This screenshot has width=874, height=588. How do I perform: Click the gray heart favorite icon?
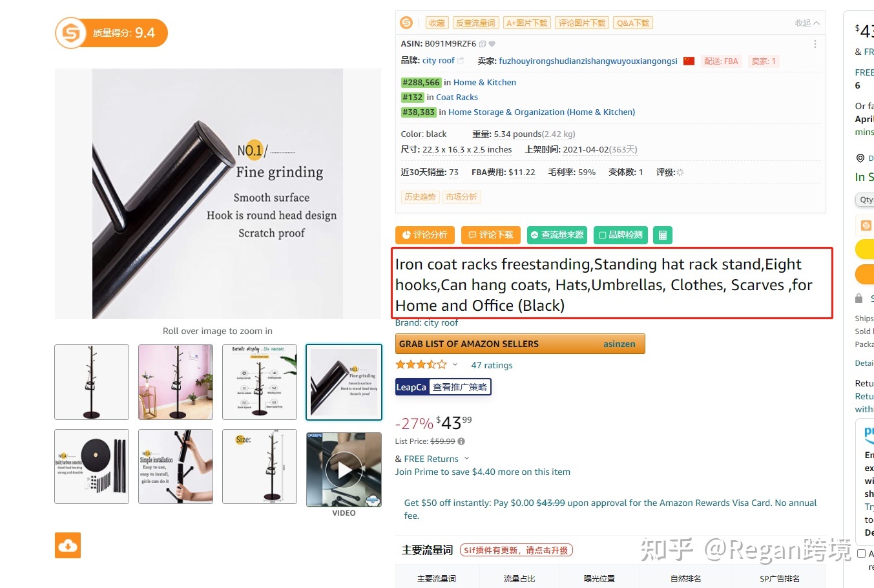tap(492, 44)
